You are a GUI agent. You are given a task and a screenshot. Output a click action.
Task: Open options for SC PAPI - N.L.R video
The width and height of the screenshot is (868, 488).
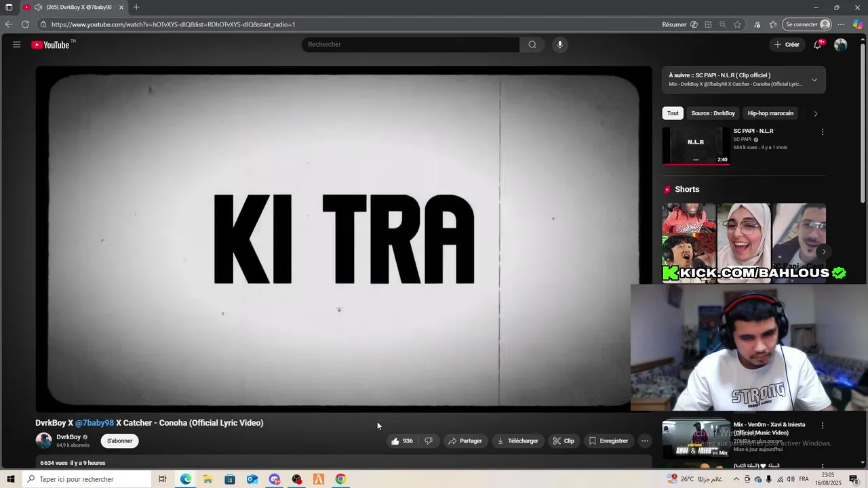823,132
